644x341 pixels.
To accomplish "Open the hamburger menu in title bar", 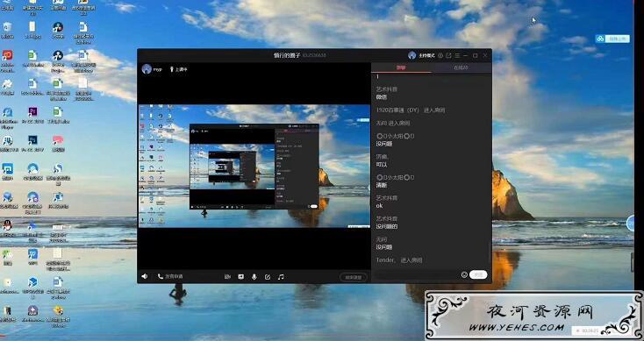I will tap(457, 55).
